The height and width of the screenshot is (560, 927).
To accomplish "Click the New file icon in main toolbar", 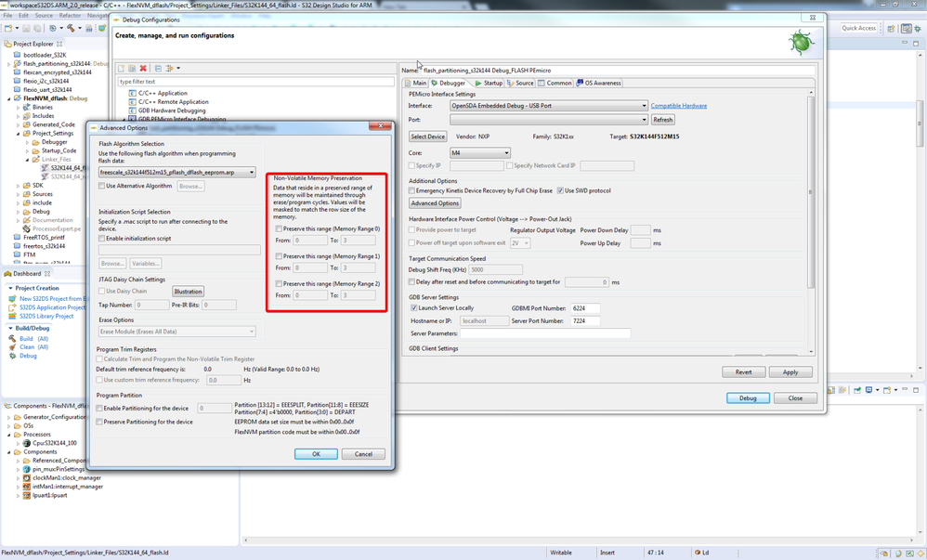I will point(9,28).
